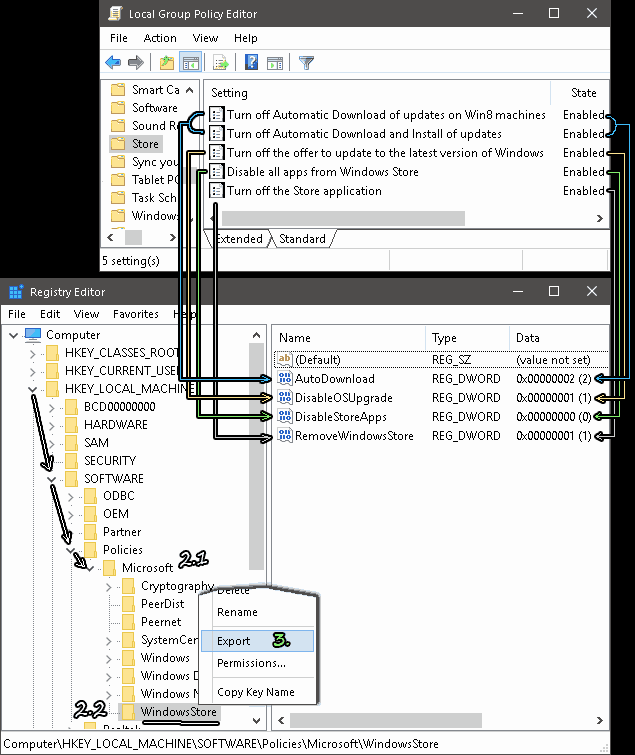Click the Filter funnel icon
635x755 pixels.
point(306,63)
